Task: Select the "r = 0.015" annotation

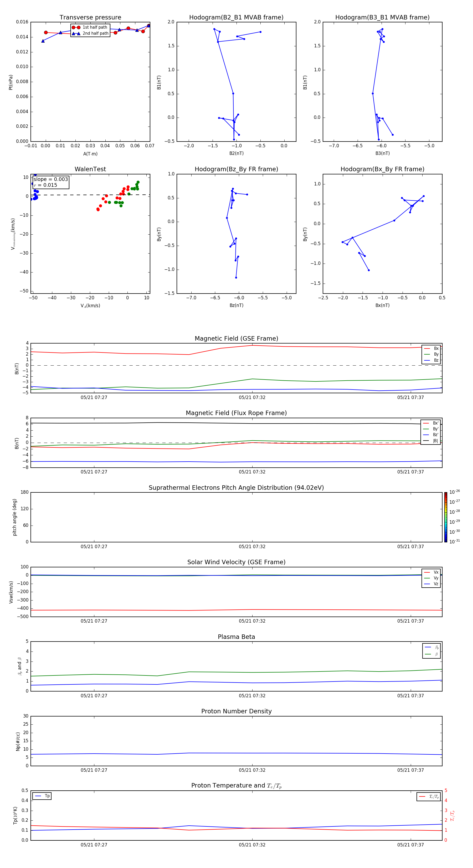Action: click(45, 185)
